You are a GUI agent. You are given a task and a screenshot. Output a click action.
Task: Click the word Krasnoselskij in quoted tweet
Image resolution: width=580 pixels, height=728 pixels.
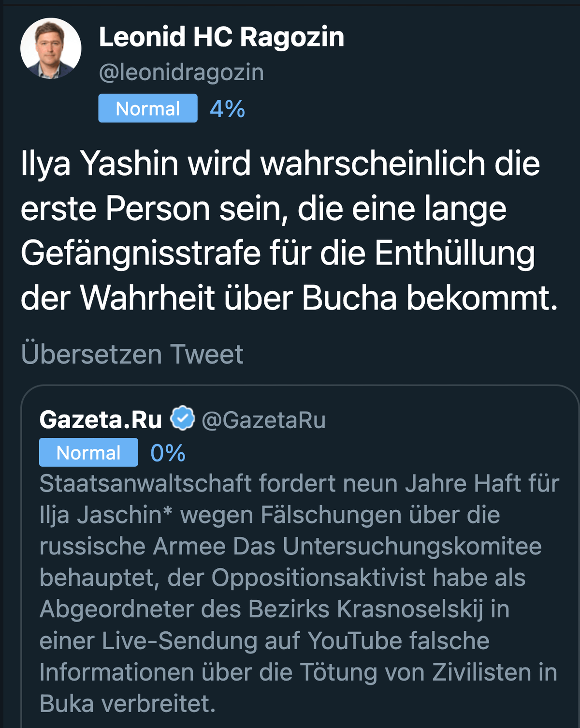[x=410, y=609]
